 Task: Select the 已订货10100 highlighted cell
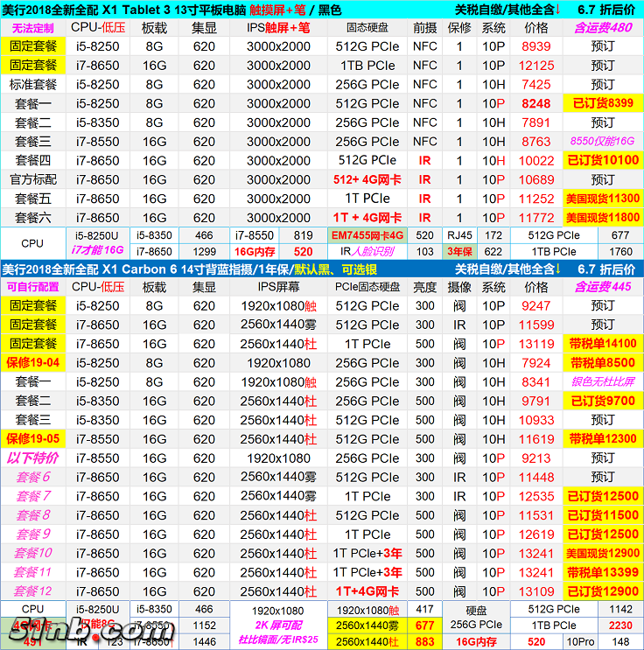pyautogui.click(x=602, y=160)
